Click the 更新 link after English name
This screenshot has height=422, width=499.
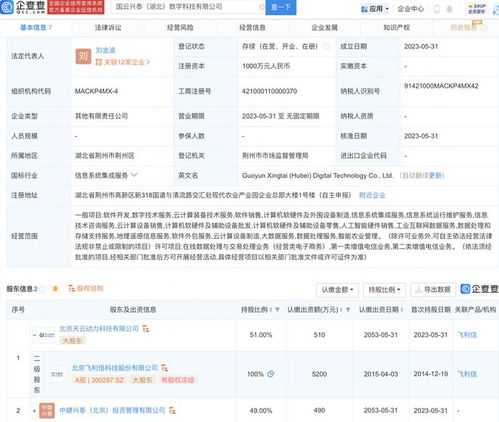coord(436,175)
